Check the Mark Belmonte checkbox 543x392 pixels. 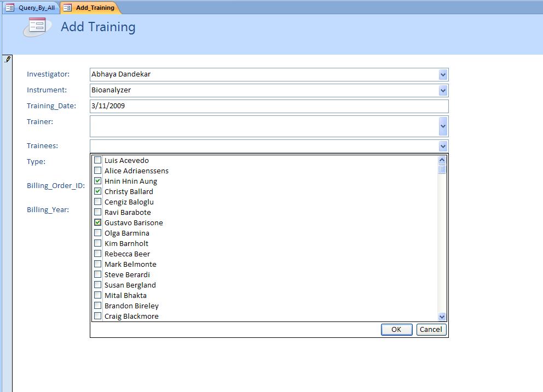pyautogui.click(x=98, y=264)
